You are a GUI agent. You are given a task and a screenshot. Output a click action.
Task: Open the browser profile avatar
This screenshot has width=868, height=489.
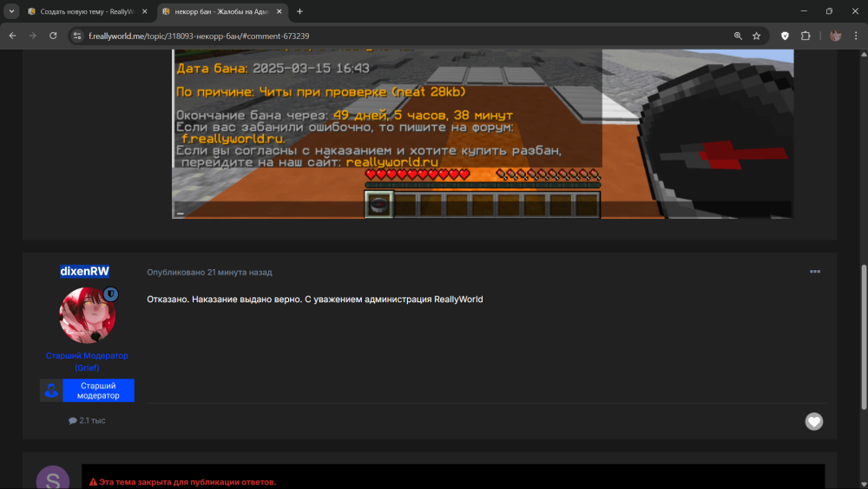(835, 36)
